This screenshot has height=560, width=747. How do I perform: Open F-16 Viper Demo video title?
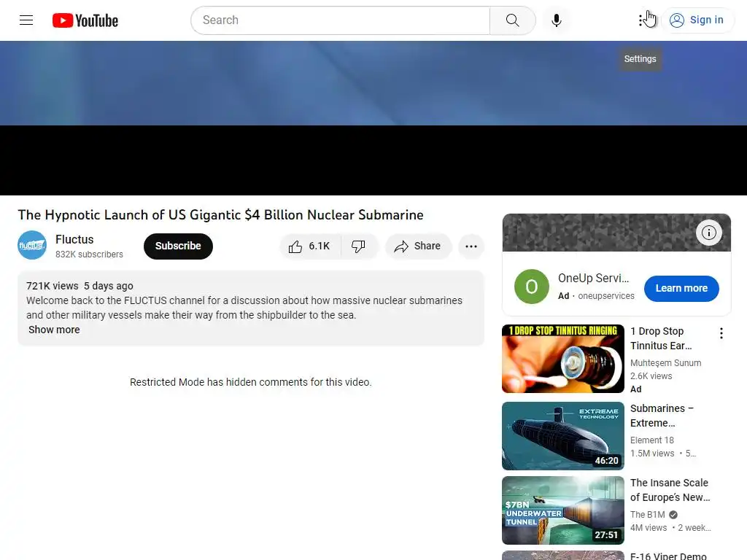coord(668,556)
